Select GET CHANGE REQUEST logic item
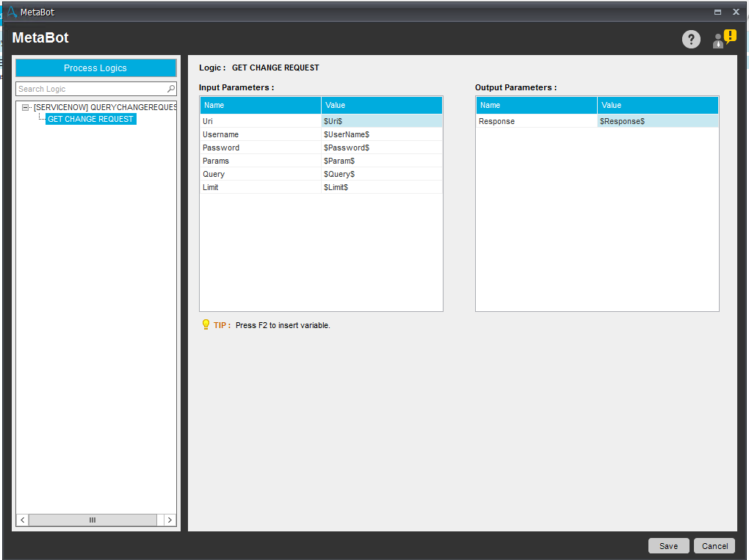This screenshot has height=560, width=749. [x=90, y=119]
